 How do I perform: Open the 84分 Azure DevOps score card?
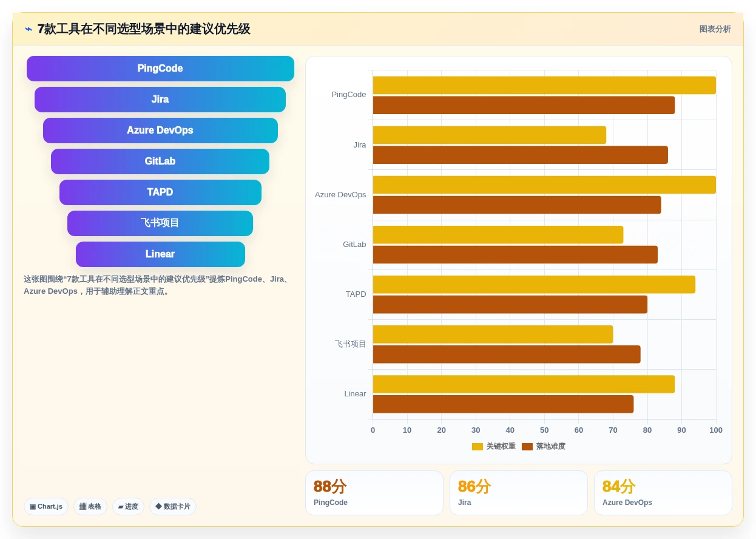click(663, 493)
